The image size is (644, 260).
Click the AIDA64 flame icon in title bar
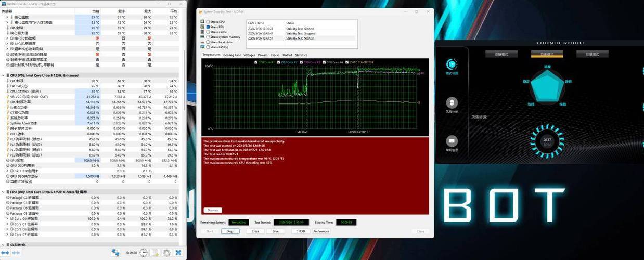(201, 11)
